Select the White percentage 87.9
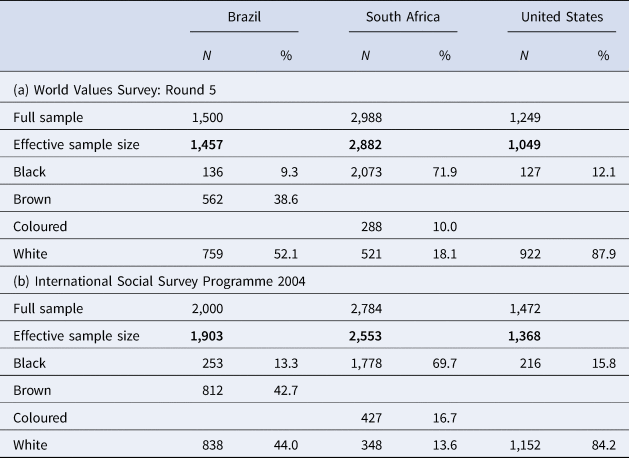This screenshot has width=629, height=458. [x=597, y=254]
